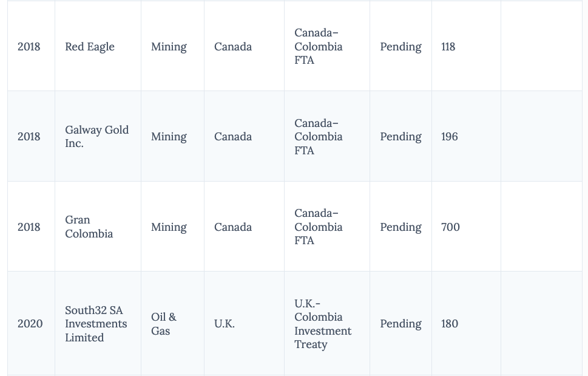Click the amount value "196"
Viewport: 588px width, 376px height.
pyautogui.click(x=450, y=137)
